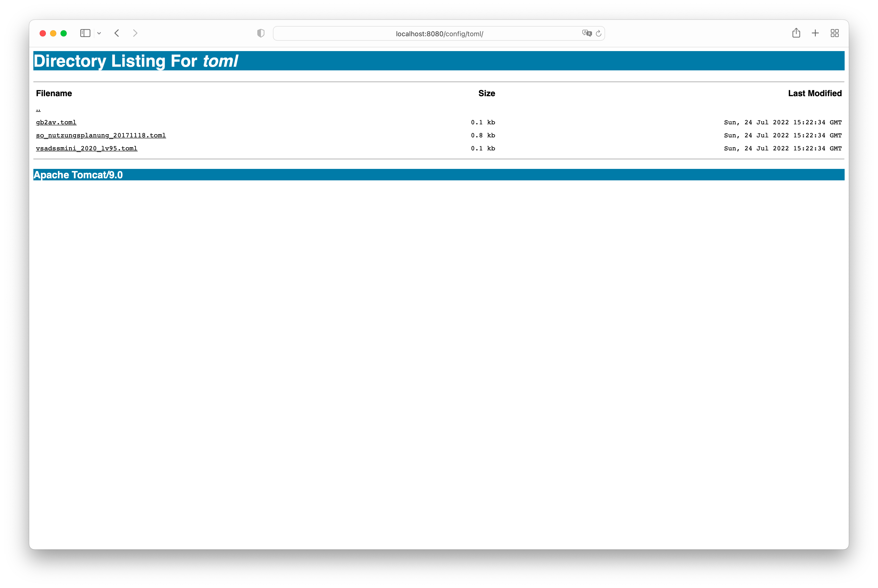The width and height of the screenshot is (878, 588).
Task: Click the translate page icon
Action: coord(587,33)
